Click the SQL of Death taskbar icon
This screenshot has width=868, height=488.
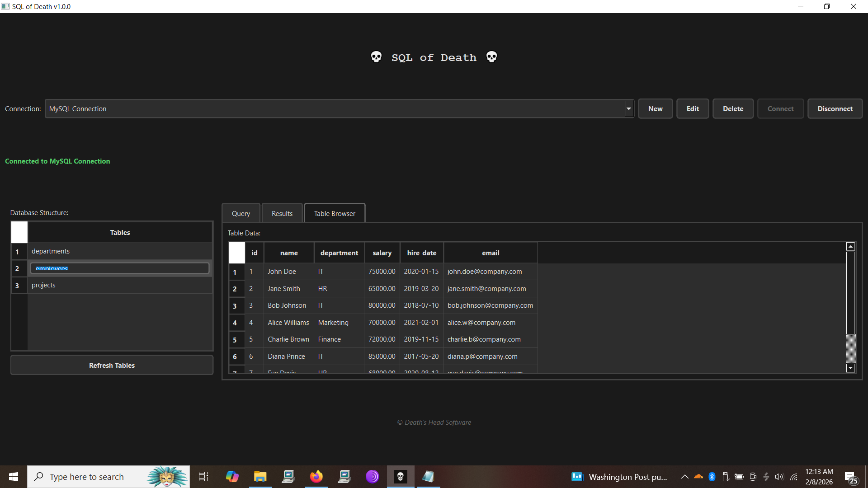pos(400,477)
